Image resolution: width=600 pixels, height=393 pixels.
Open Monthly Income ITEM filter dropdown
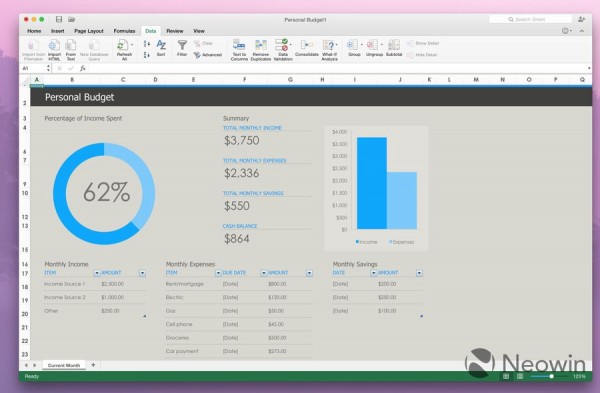tap(97, 273)
